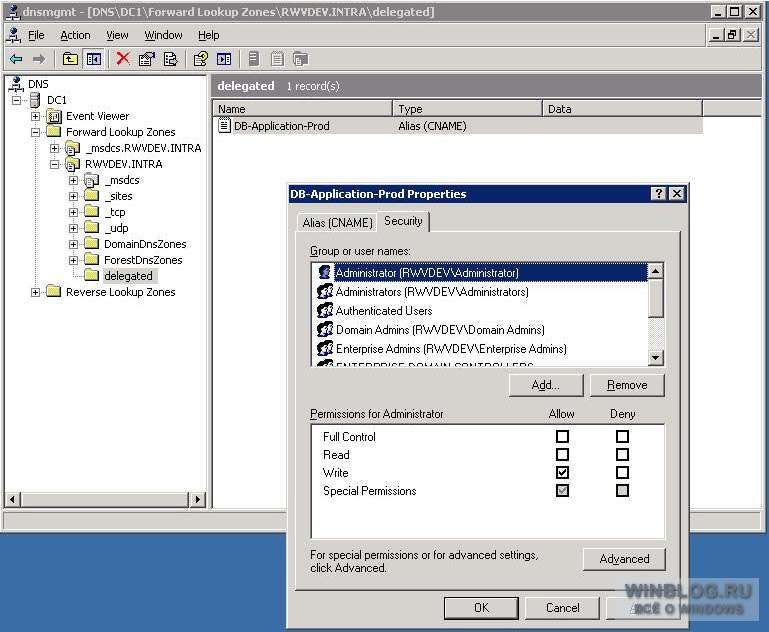Switch to the Alias (CNAME) tab
769x632 pixels.
(337, 223)
